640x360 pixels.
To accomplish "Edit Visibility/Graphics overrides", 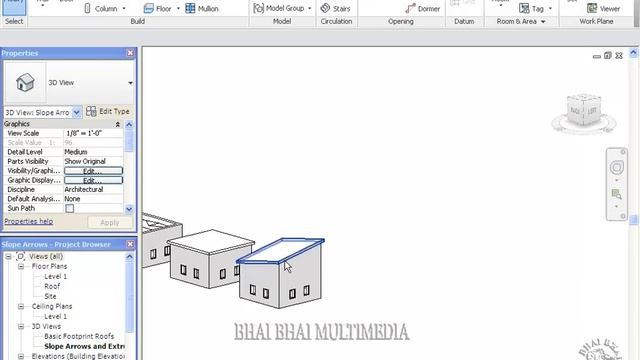I will (93, 171).
